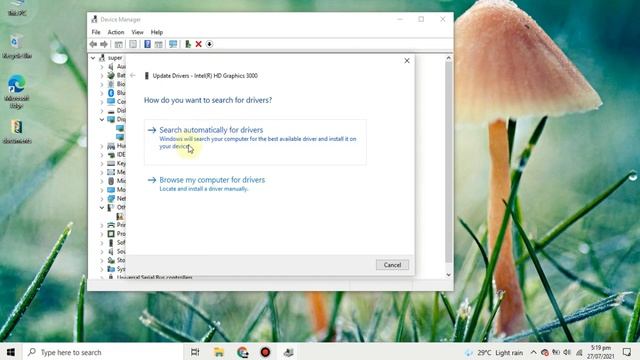Expand the IDE controllers tree node
Viewport: 640px width, 360px height.
point(102,155)
